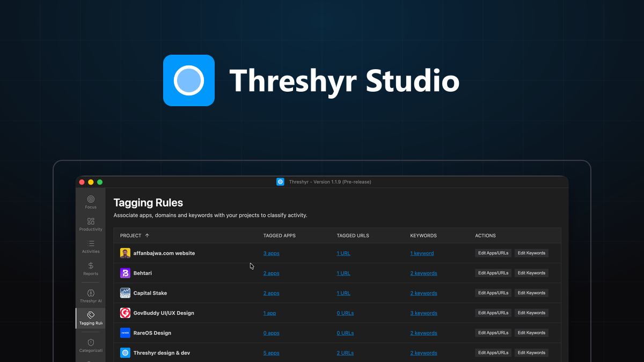Click the "GovBuddy UI/UX Design" project name
Screen dimensions: 644x362
coord(164,313)
